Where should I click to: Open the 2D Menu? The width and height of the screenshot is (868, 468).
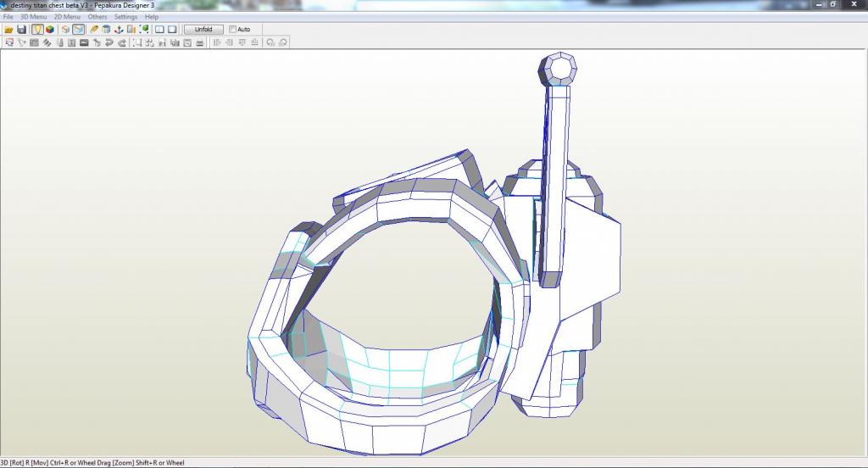click(67, 17)
